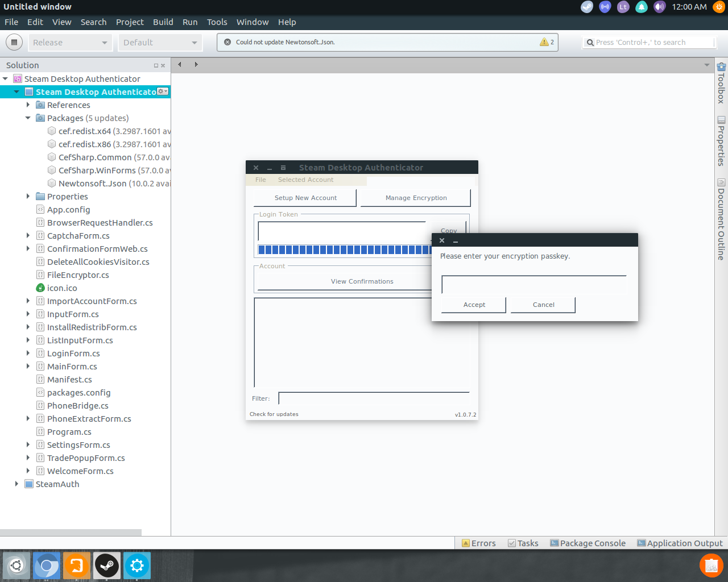
Task: Click the Check for updates link
Action: click(274, 414)
